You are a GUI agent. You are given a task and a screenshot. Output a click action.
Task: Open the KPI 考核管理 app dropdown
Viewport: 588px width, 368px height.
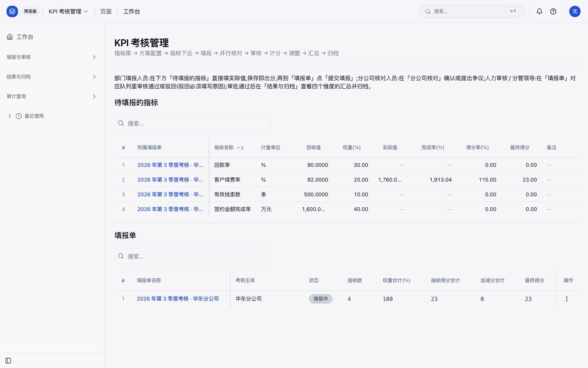click(x=68, y=11)
